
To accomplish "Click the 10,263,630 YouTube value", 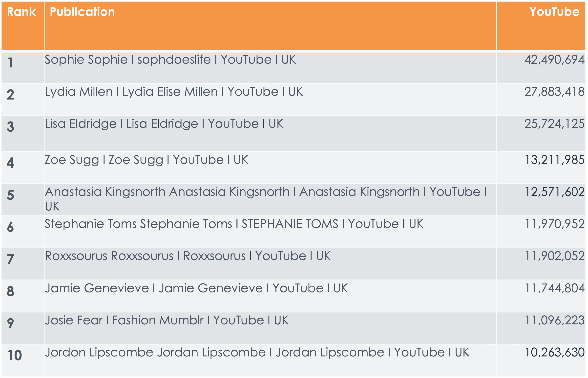I will [555, 353].
